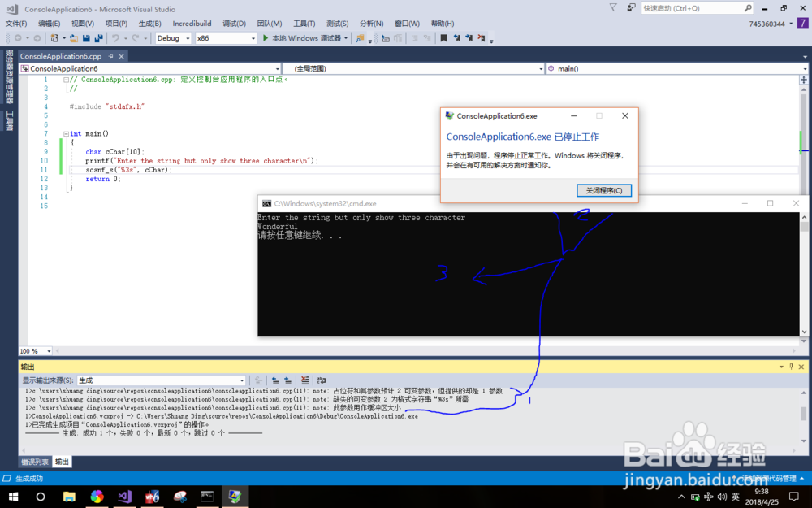Clear all bookmarks icon

click(x=481, y=38)
